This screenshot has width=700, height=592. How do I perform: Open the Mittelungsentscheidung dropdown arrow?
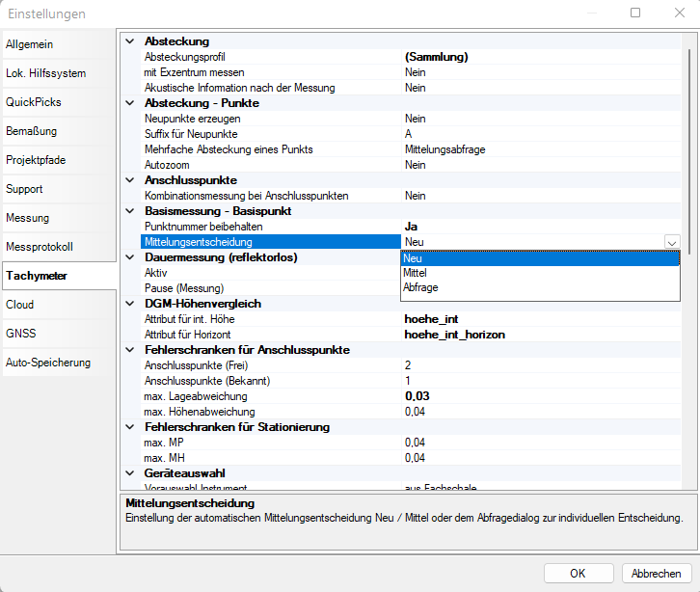[x=672, y=242]
